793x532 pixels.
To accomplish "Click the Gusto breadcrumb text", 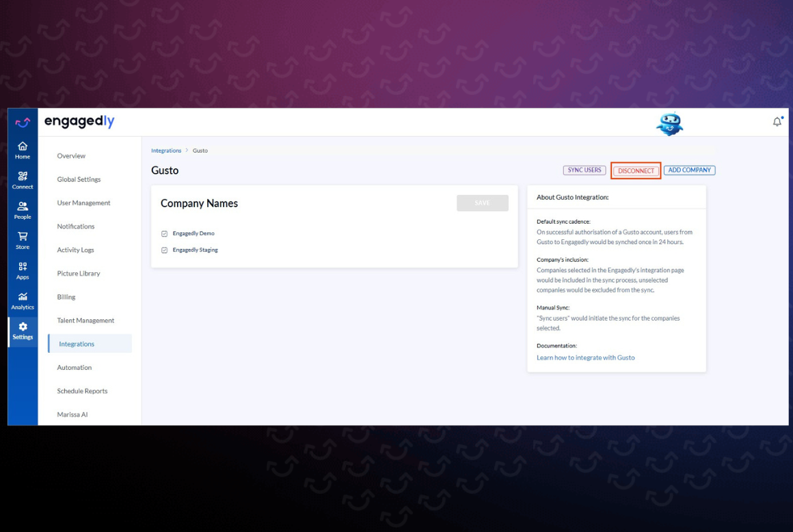I will point(200,150).
